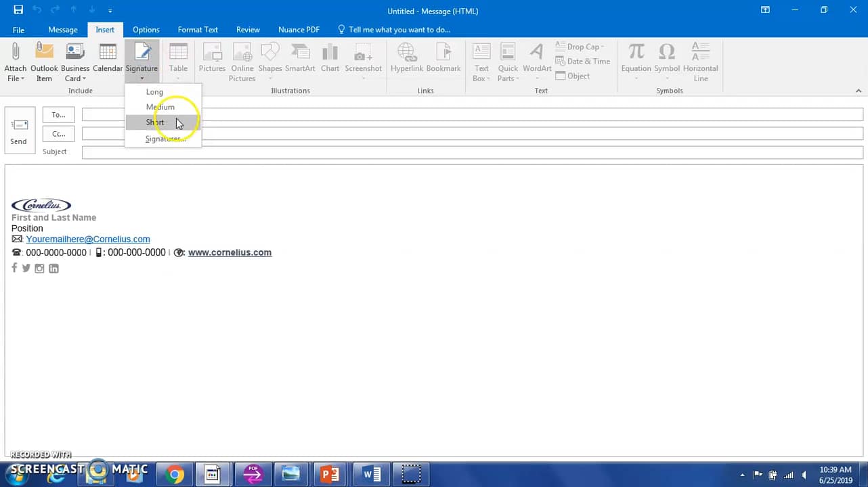The image size is (868, 487).
Task: Open Quick Parts menu
Action: [508, 62]
